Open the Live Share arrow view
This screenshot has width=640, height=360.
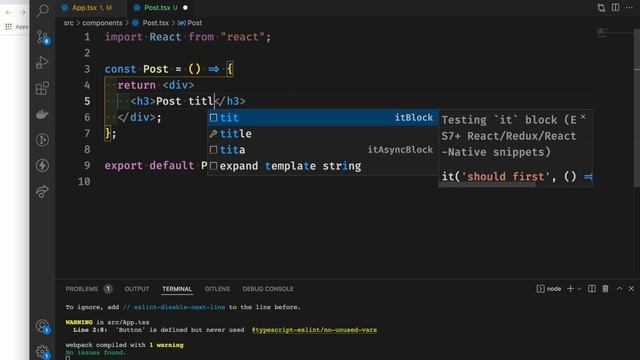[42, 191]
